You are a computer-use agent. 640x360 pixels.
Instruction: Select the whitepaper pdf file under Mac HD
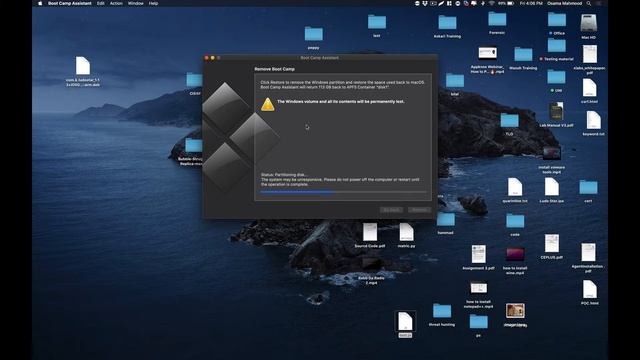tap(589, 54)
